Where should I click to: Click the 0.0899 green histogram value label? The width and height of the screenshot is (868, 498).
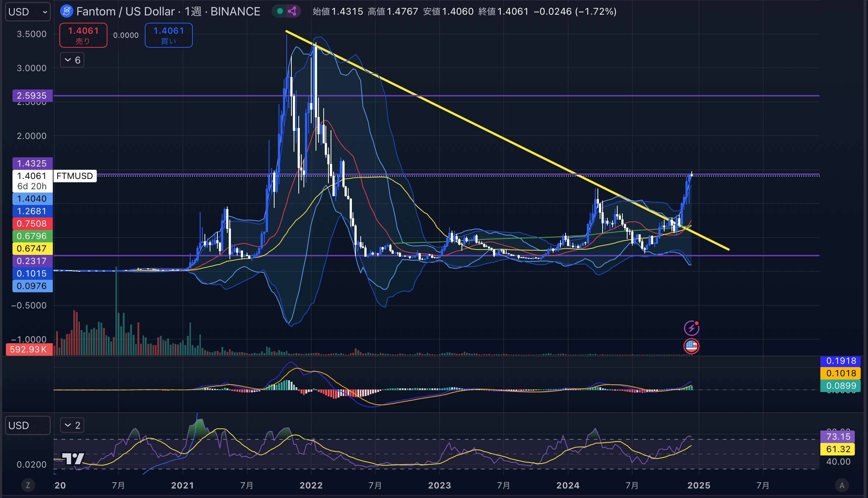(x=841, y=386)
